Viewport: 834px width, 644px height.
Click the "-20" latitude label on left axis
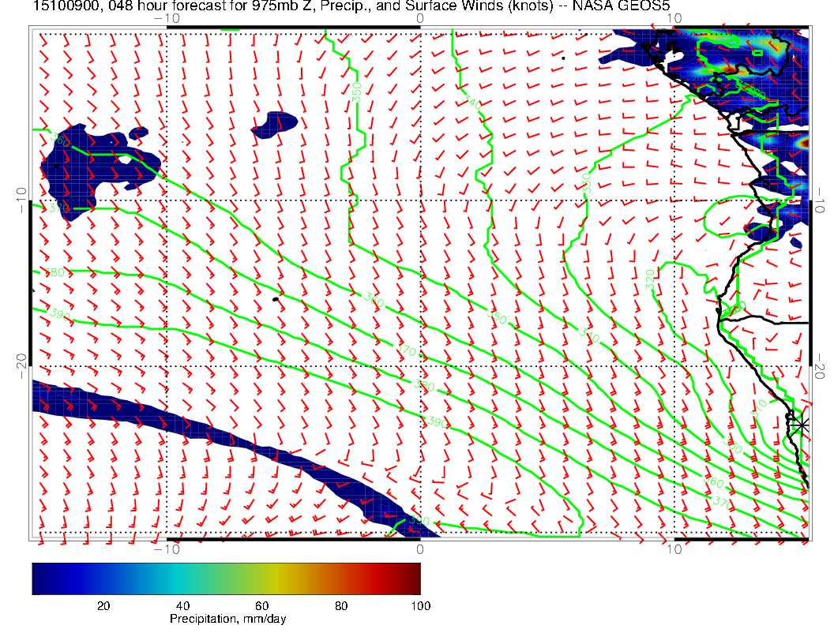21,366
